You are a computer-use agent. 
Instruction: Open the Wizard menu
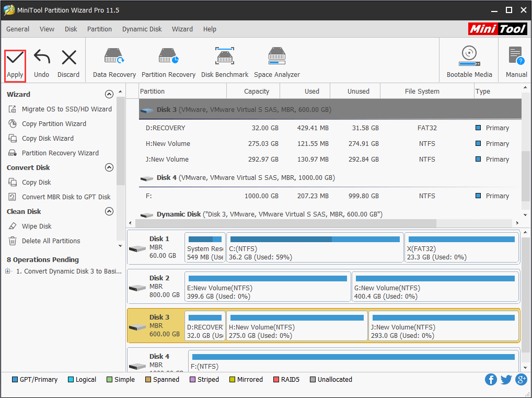pyautogui.click(x=182, y=29)
